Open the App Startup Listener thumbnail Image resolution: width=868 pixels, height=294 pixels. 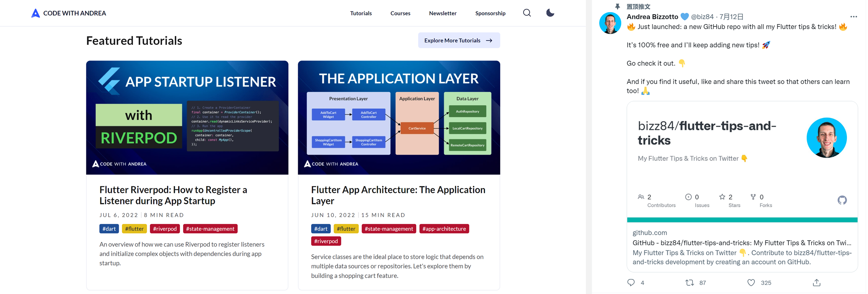point(187,118)
